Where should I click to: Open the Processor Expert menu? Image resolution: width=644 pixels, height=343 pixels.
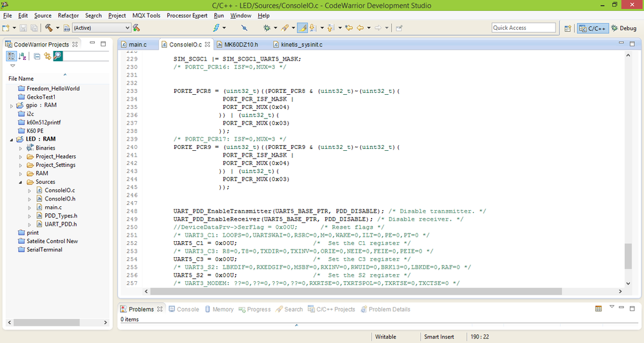(187, 15)
